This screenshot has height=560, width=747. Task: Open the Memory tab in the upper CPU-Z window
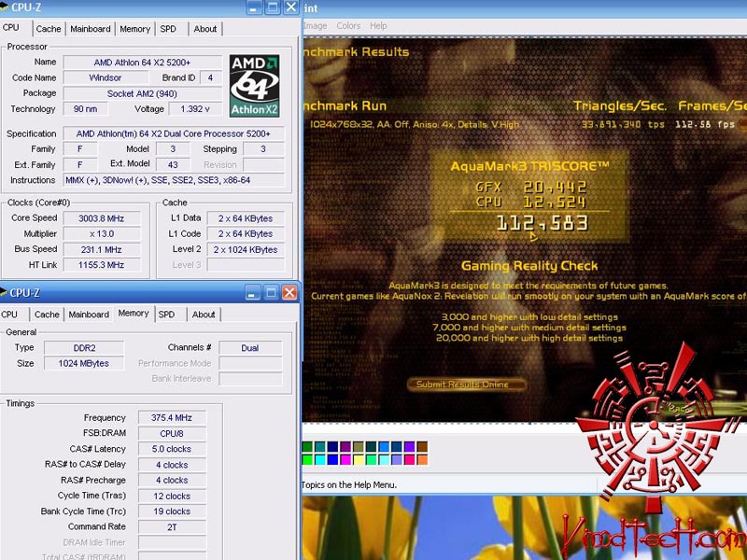(134, 29)
